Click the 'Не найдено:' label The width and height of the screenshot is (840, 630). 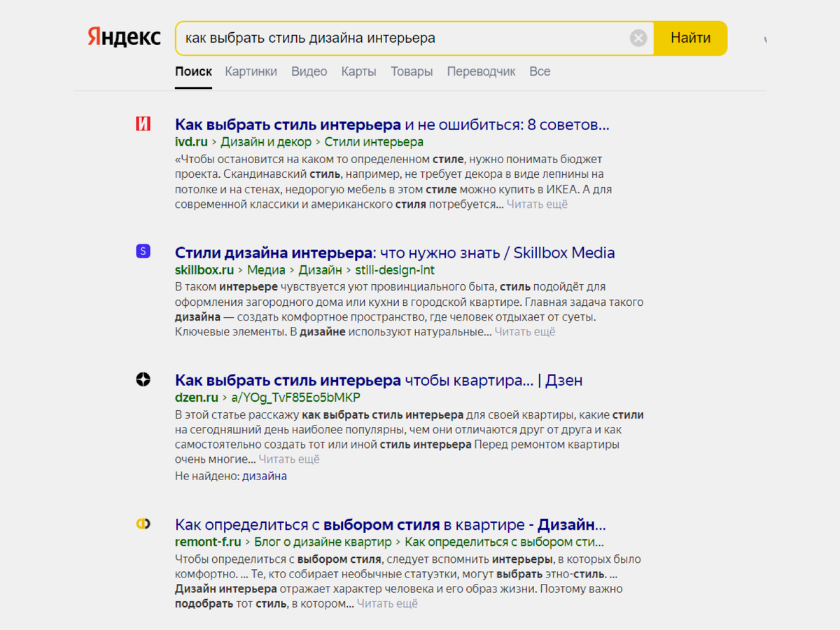click(x=207, y=476)
